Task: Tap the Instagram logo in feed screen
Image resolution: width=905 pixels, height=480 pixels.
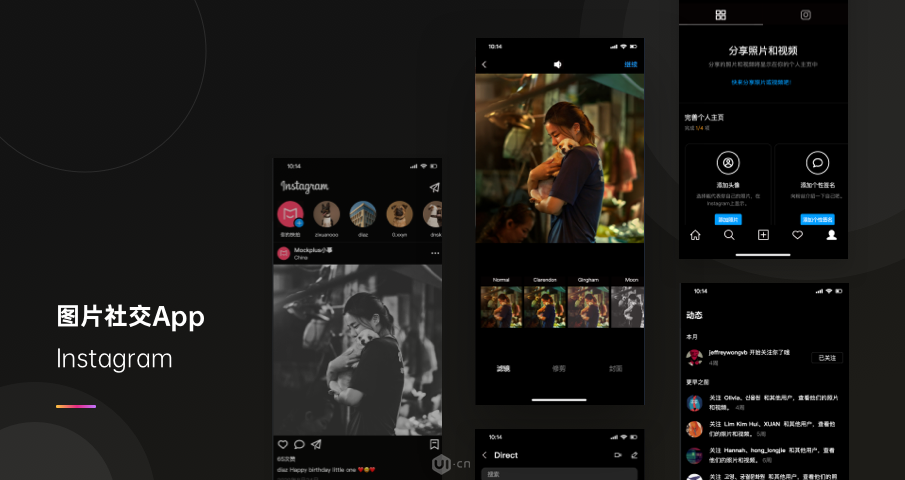Action: (x=304, y=186)
